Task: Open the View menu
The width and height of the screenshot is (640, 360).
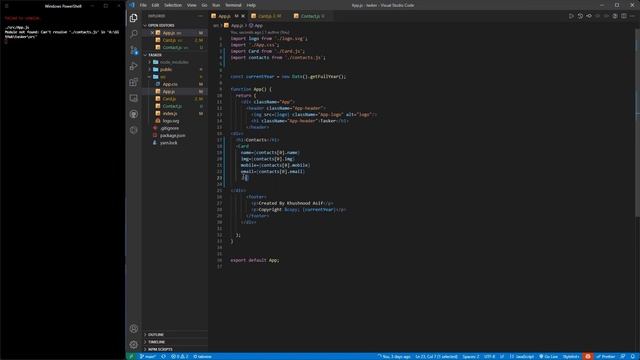Action: coord(191,5)
